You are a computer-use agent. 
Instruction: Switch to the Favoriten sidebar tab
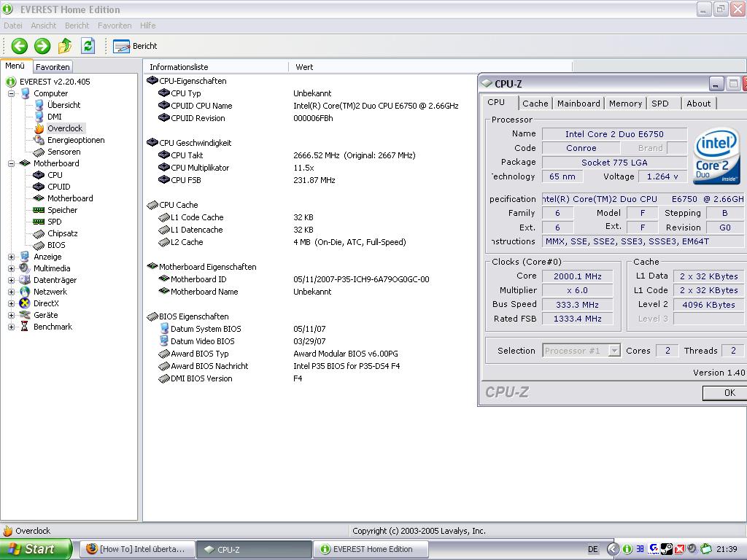[53, 66]
